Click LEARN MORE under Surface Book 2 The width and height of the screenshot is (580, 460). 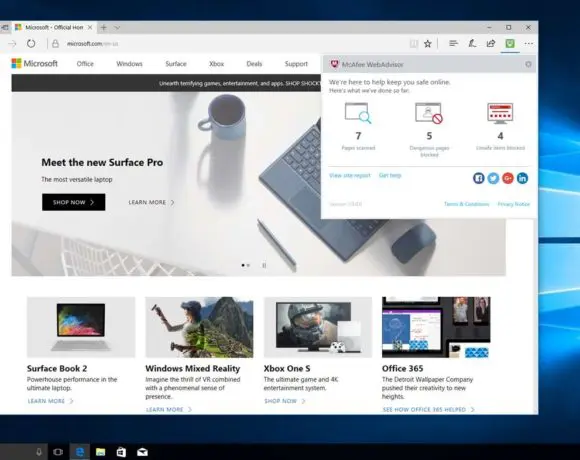click(x=50, y=401)
